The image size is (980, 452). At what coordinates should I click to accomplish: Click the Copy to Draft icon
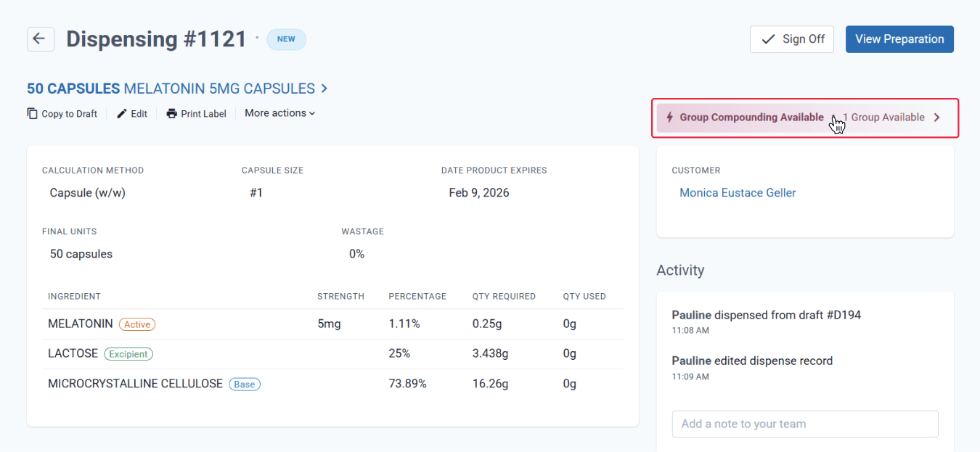tap(33, 113)
